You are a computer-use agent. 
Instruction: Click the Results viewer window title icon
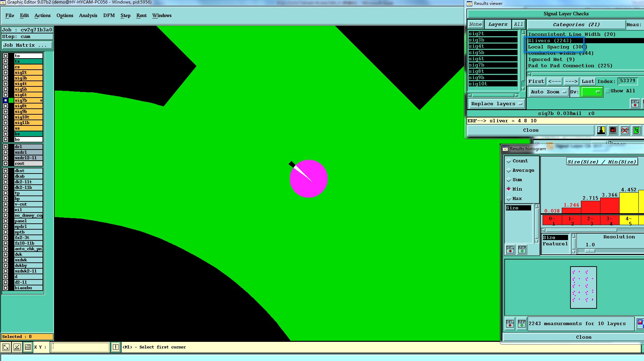[x=469, y=3]
